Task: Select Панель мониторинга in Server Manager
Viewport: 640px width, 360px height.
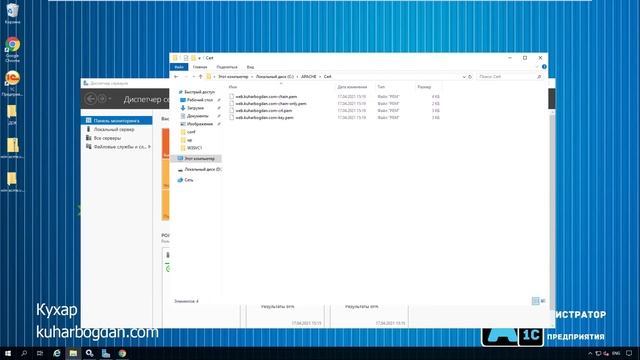Action: 117,121
